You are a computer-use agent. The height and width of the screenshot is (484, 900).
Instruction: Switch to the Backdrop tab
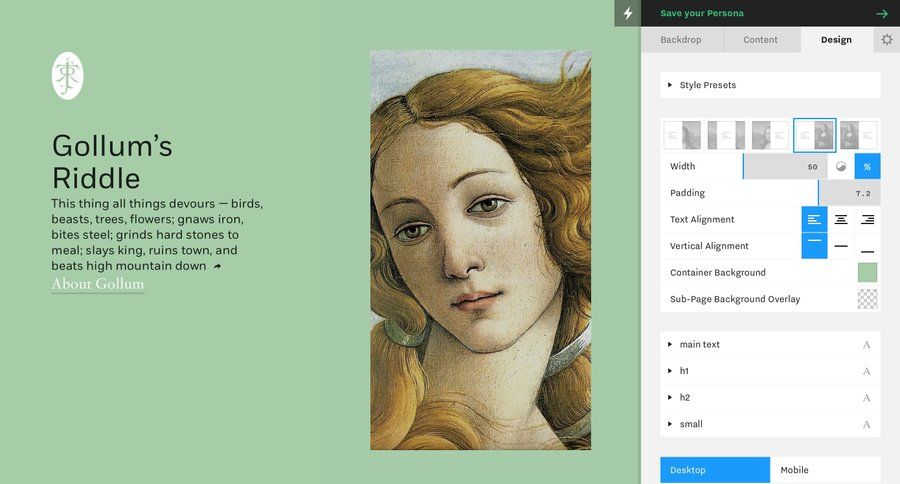click(681, 40)
